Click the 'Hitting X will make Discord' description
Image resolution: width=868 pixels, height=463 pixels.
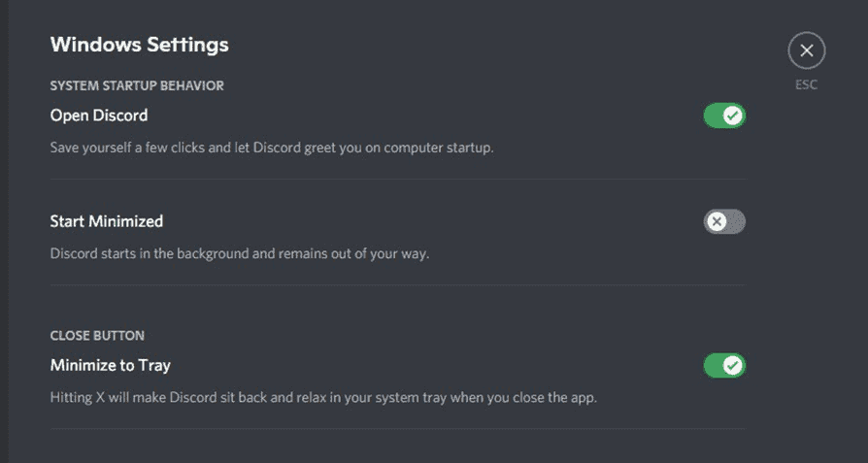tap(324, 398)
